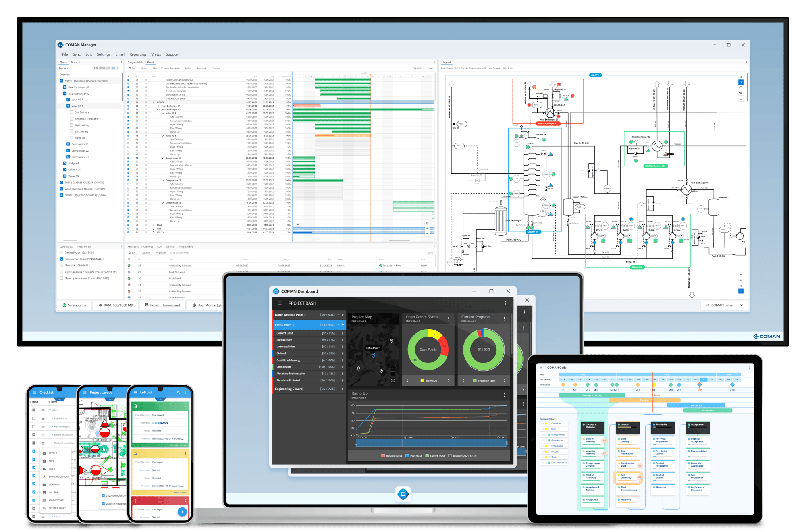Click Project: Turnaround status button
The height and width of the screenshot is (532, 806).
163,305
